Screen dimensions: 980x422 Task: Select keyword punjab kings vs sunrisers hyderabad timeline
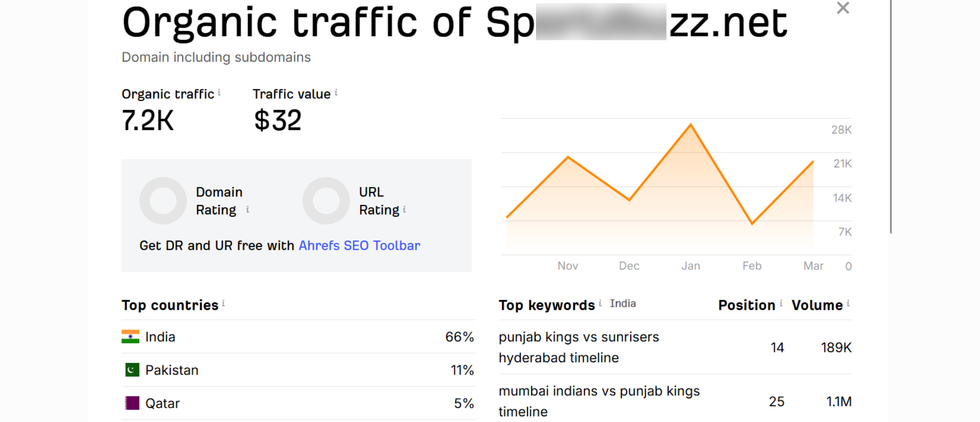click(x=578, y=347)
